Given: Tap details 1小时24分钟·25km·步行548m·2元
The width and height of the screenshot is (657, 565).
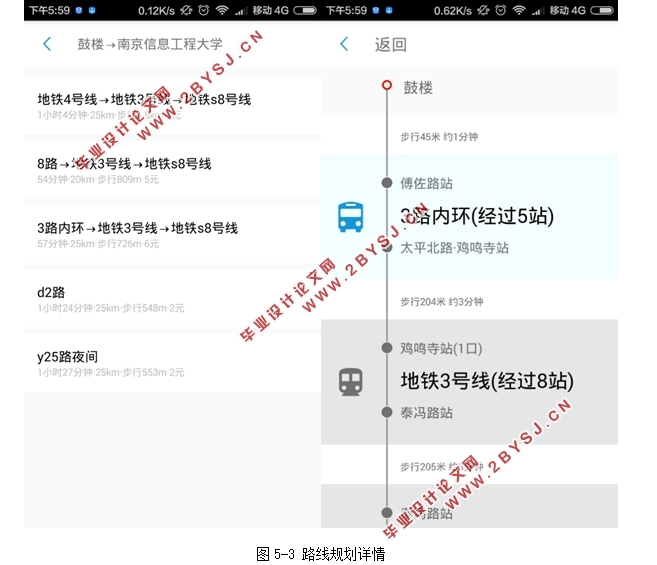Looking at the screenshot, I should coord(111,308).
